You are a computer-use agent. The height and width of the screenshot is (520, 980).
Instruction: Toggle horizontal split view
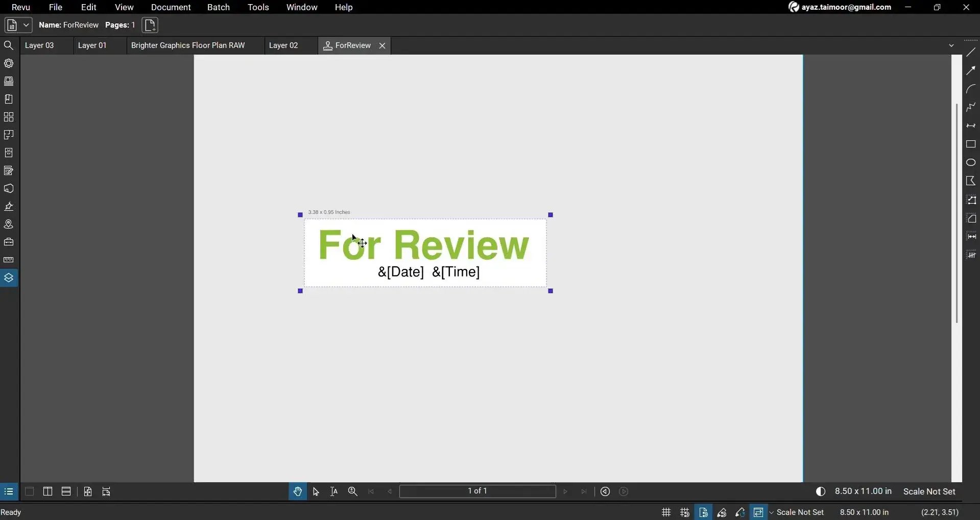66,491
